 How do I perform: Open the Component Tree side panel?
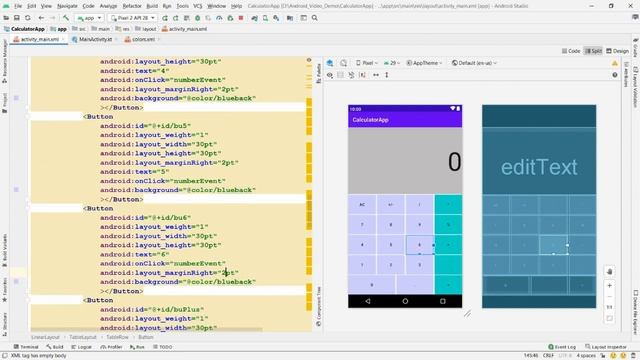319,306
